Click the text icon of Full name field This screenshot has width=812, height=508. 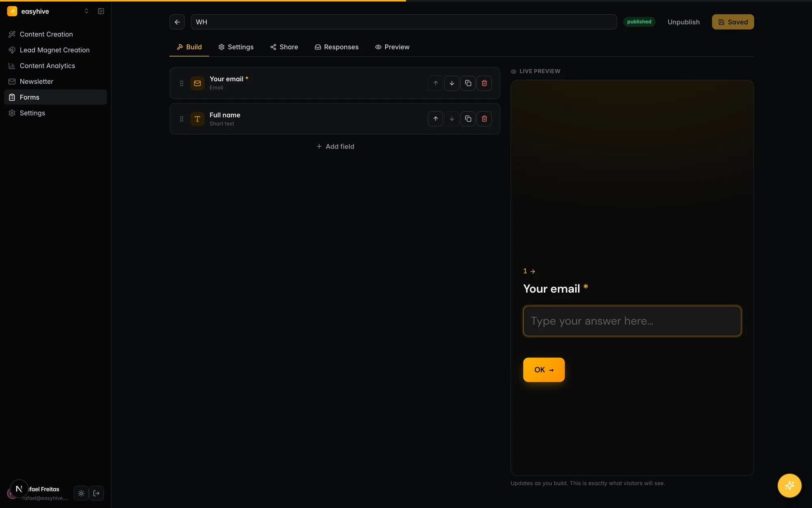(x=197, y=119)
